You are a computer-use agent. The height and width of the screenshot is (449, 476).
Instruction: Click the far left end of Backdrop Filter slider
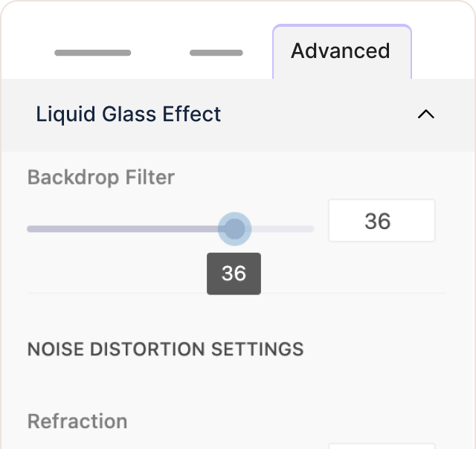click(x=29, y=229)
